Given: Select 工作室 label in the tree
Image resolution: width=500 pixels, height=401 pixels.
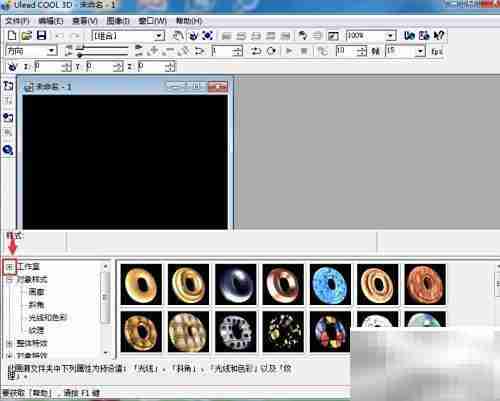Looking at the screenshot, I should point(29,267).
